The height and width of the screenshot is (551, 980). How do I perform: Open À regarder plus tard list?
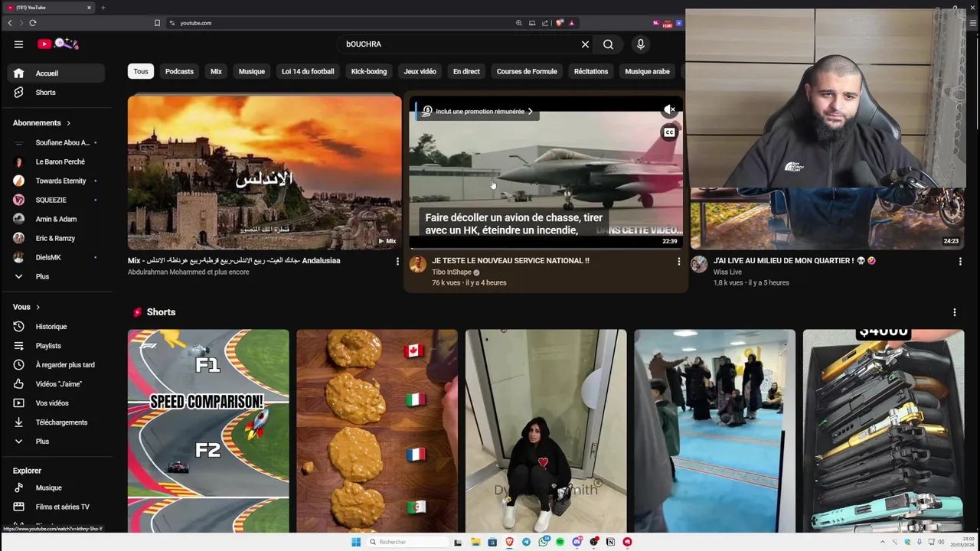pyautogui.click(x=56, y=365)
